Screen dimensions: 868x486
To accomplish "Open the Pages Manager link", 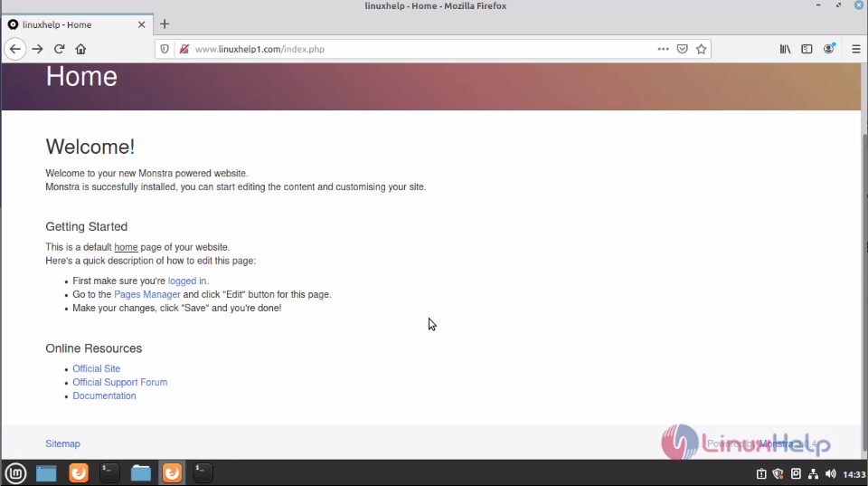I will point(146,294).
